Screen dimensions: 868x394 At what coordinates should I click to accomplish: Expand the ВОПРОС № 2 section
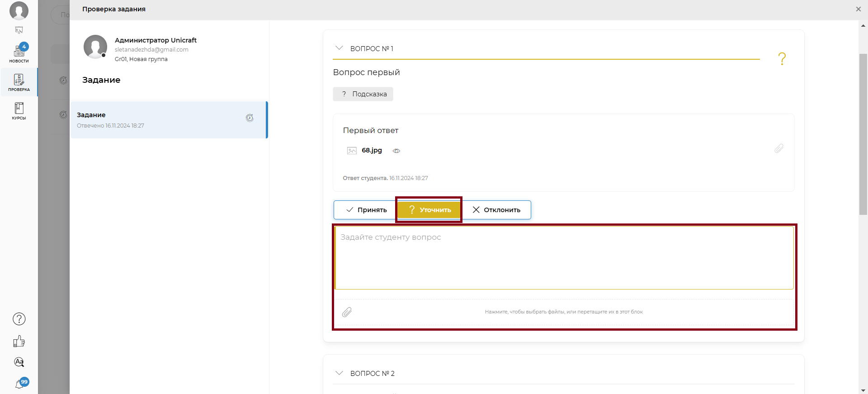click(x=339, y=373)
